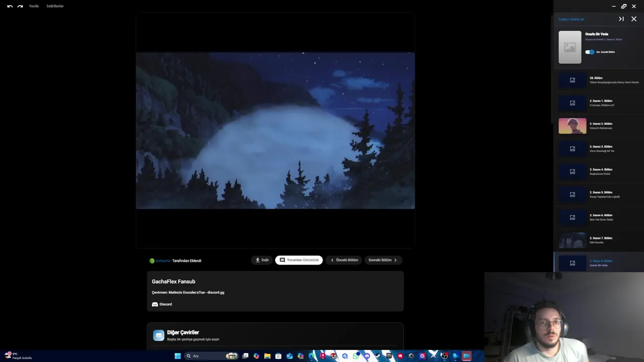This screenshot has height=362, width=644.
Task: Select 2. Sezon 4. Bölüm in sidebar
Action: pos(599,171)
